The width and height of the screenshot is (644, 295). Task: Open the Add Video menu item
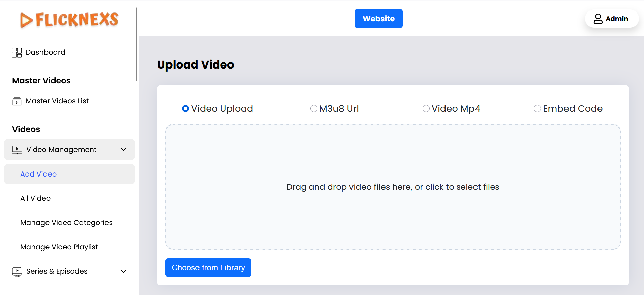(38, 174)
